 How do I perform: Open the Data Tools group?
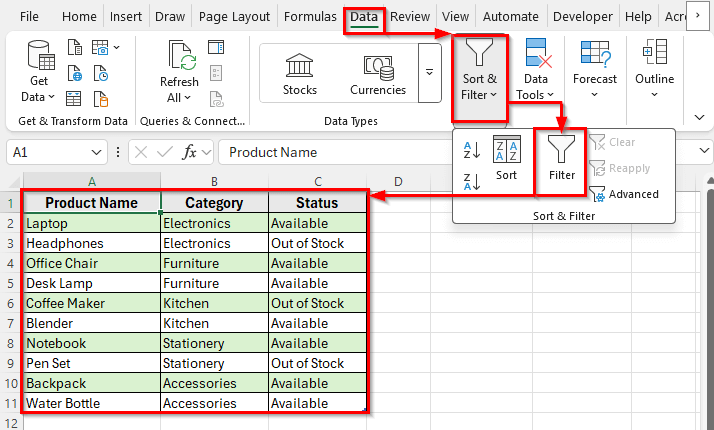click(x=536, y=69)
